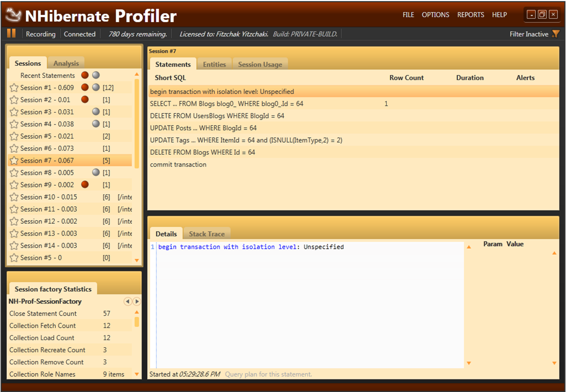Open the Session factory Statistics tab
The image size is (566, 392).
53,289
